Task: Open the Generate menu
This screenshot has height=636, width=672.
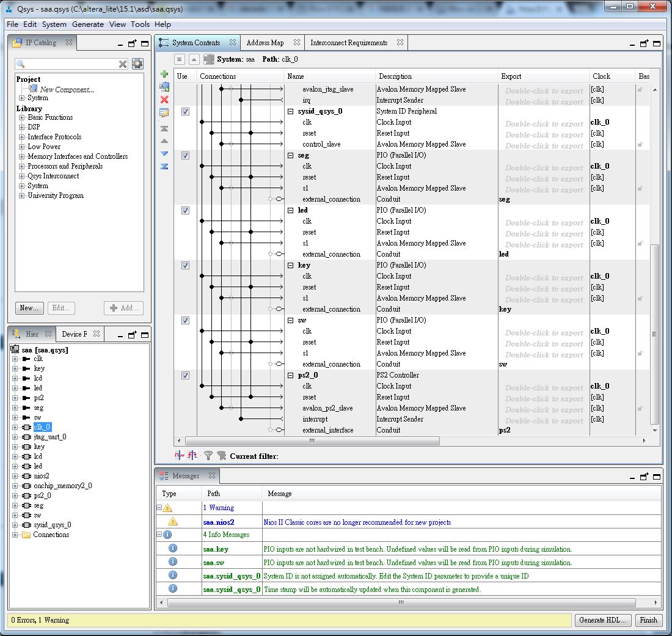Action: (x=87, y=24)
